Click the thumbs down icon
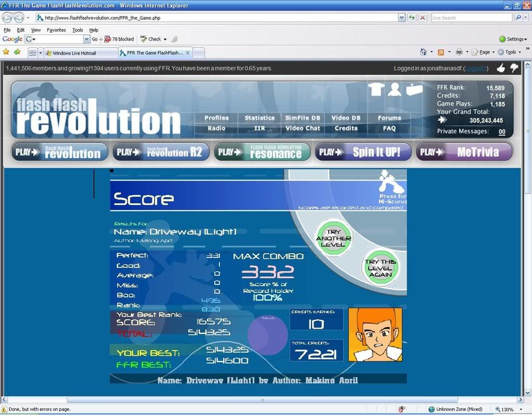 pyautogui.click(x=514, y=68)
